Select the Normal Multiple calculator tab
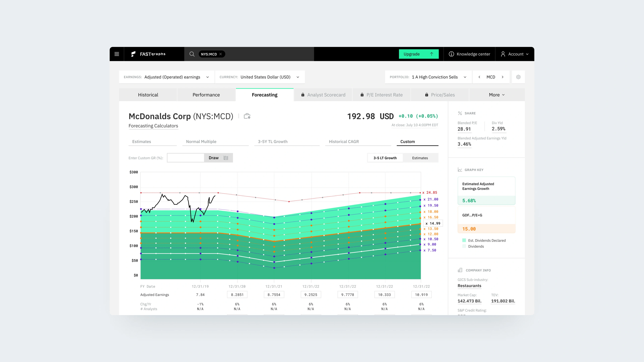Viewport: 644px width, 362px height. pyautogui.click(x=215, y=142)
